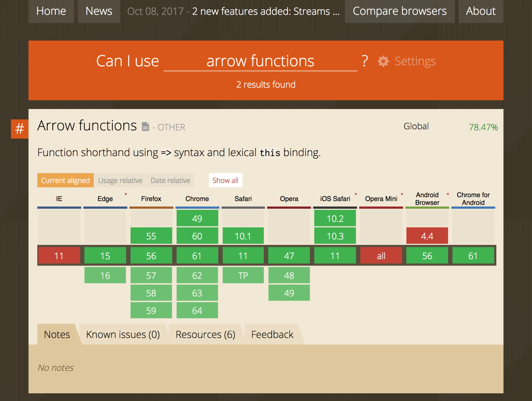Click the iOS Safari column header
This screenshot has width=532, height=401.
point(335,199)
